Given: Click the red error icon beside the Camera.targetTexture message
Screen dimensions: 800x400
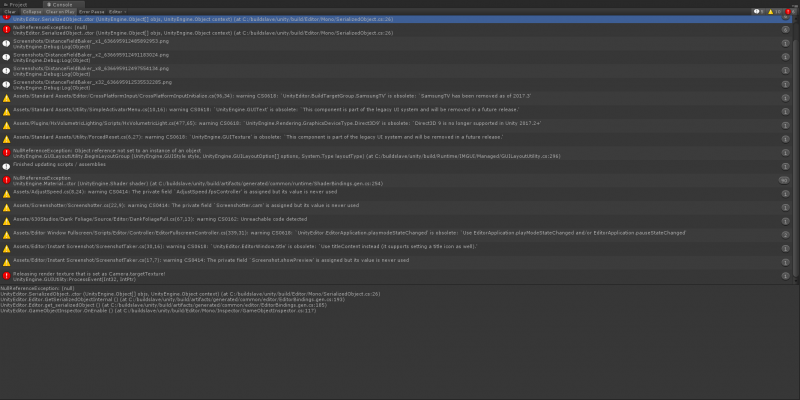Looking at the screenshot, I should [x=7, y=274].
